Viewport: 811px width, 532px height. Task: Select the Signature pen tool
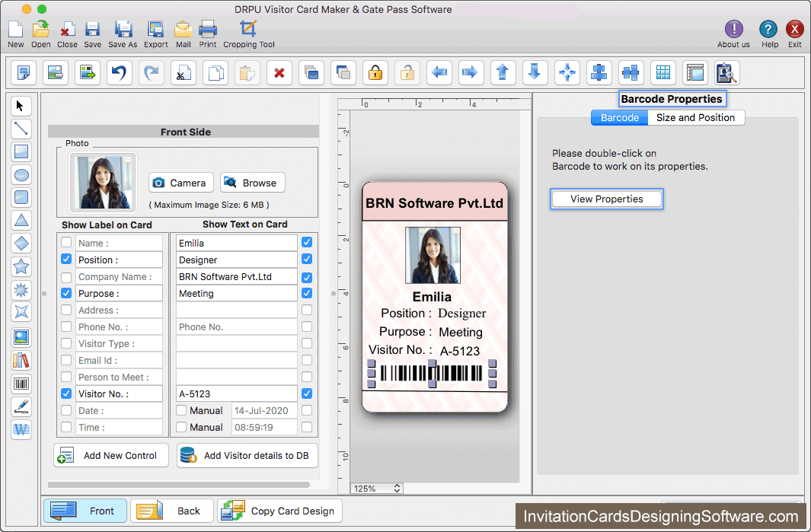(21, 407)
